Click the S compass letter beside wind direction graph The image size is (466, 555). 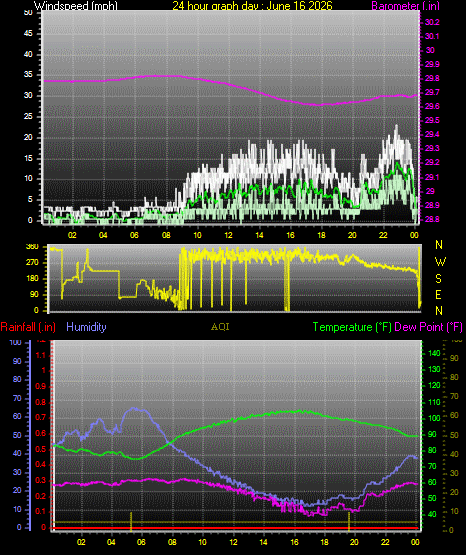click(x=438, y=279)
